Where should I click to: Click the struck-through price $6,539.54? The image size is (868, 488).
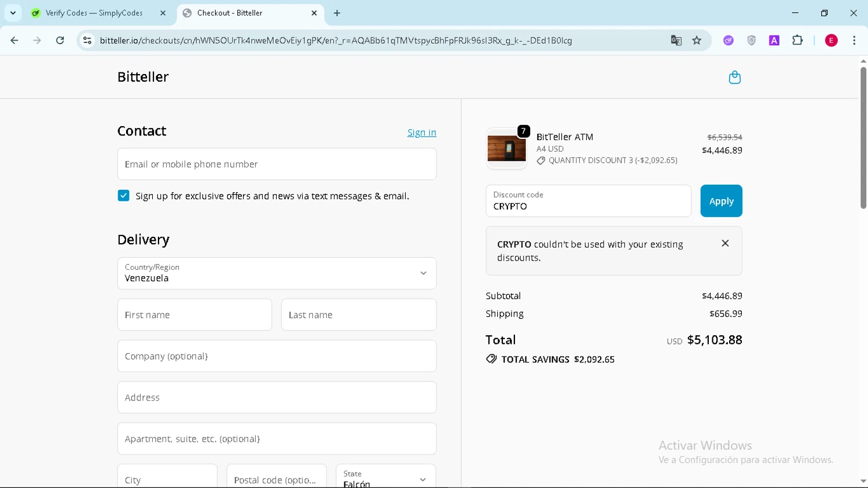(x=724, y=137)
